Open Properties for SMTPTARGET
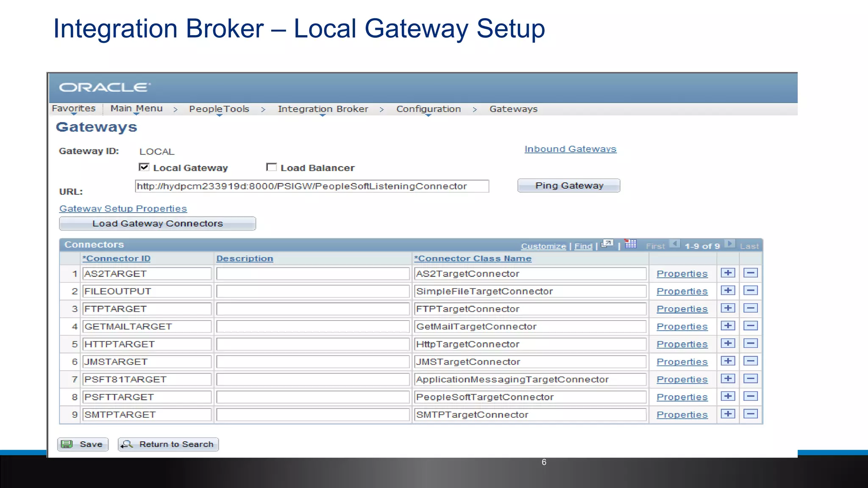 point(682,415)
